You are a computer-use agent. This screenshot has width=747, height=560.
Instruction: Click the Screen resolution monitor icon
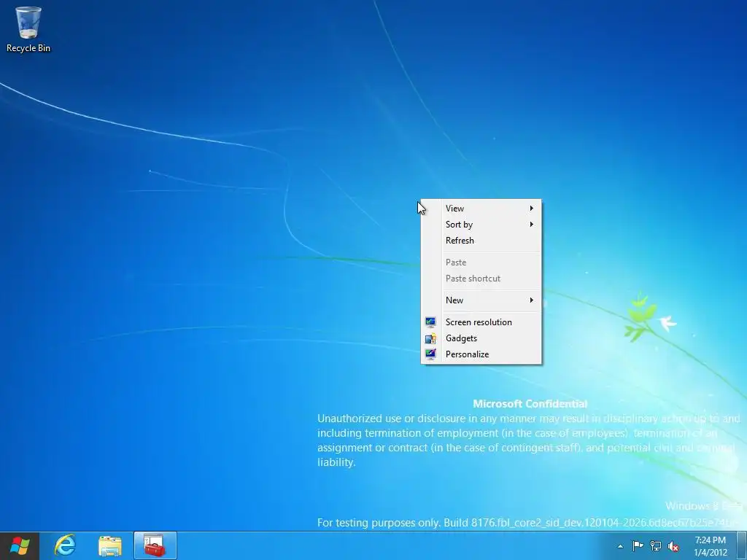pos(430,322)
